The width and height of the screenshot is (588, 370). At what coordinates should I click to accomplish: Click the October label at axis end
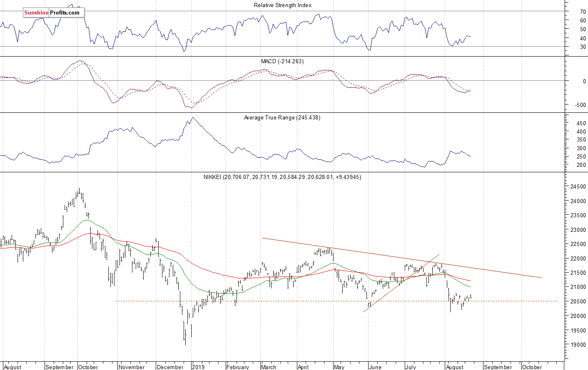(532, 367)
